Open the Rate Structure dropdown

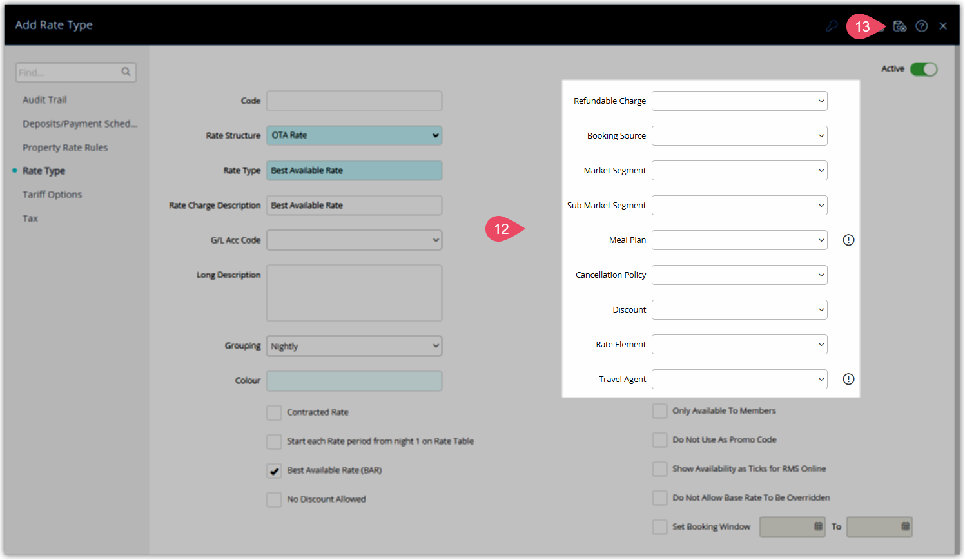click(x=354, y=135)
